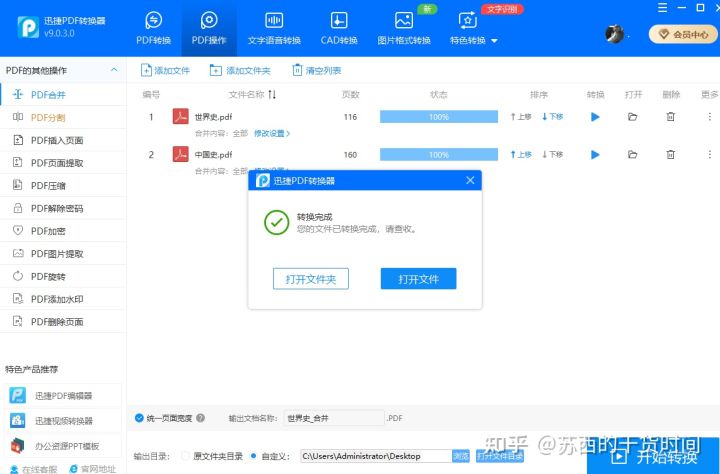Click the 会员中心 button
The height and width of the screenshot is (474, 720).
point(683,34)
